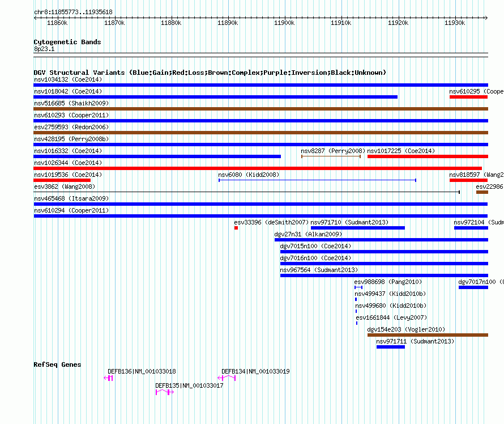Click the nsv516685 (Shaikh2009) text label
504x424 pixels.
(x=71, y=103)
